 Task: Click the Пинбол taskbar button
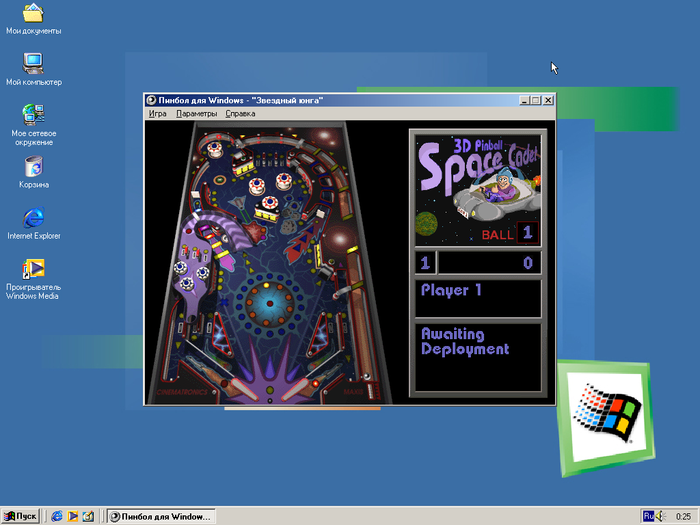click(x=161, y=517)
